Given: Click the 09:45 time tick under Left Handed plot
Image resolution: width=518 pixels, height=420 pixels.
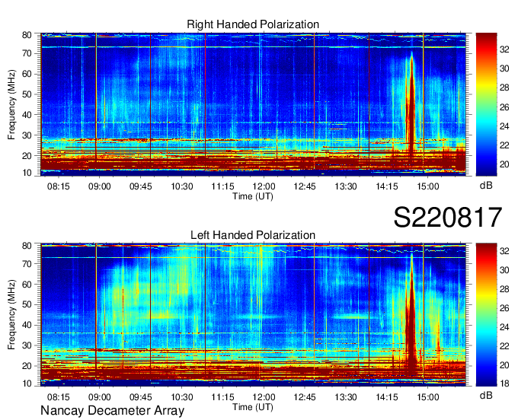Looking at the screenshot, I should tap(141, 396).
